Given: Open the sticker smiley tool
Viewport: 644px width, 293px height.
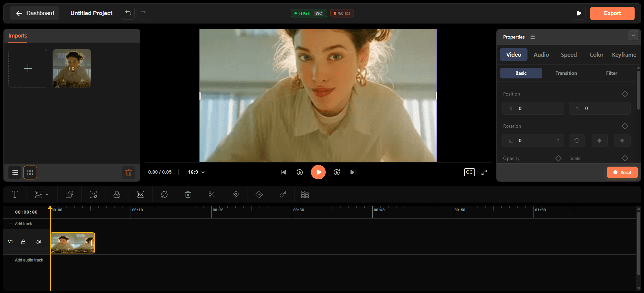Looking at the screenshot, I should click(93, 194).
